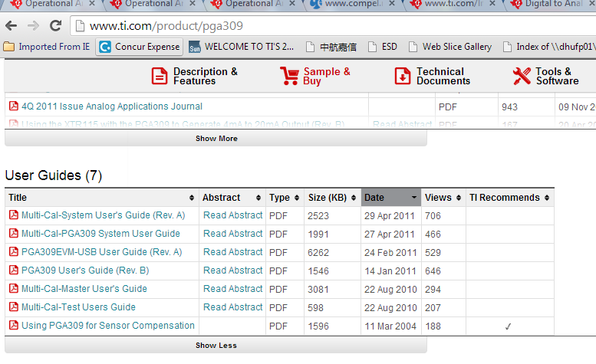
Task: Open Multi-Cal-PGA309 System User Guide
Action: click(x=100, y=234)
